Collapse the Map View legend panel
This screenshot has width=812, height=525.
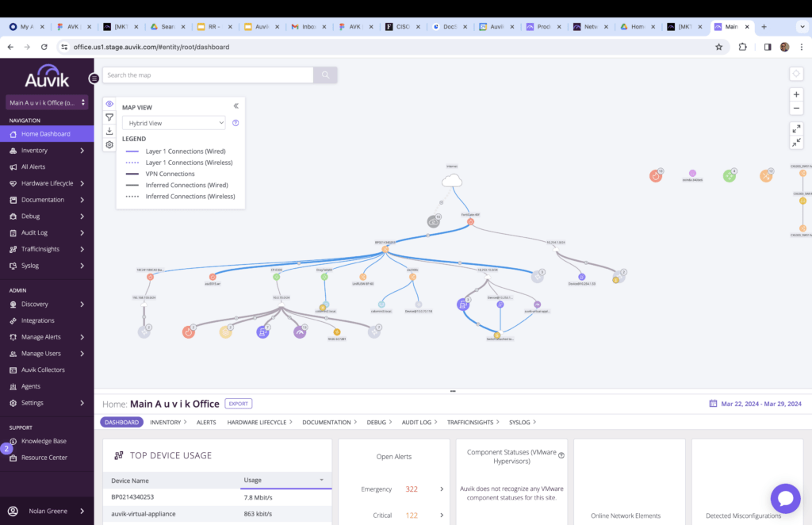point(236,106)
